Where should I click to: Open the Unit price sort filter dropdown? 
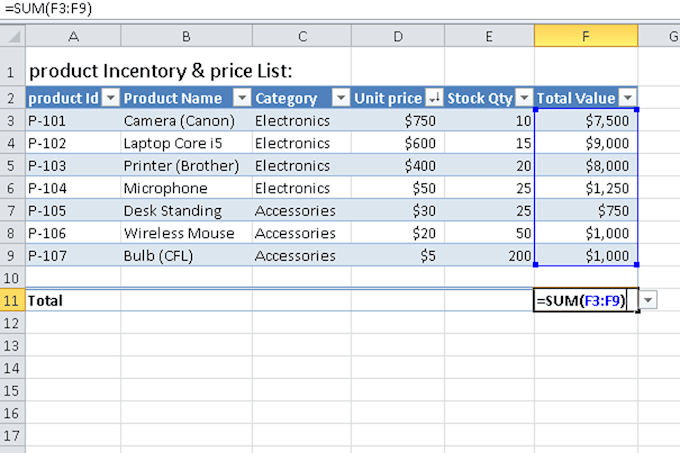click(434, 98)
